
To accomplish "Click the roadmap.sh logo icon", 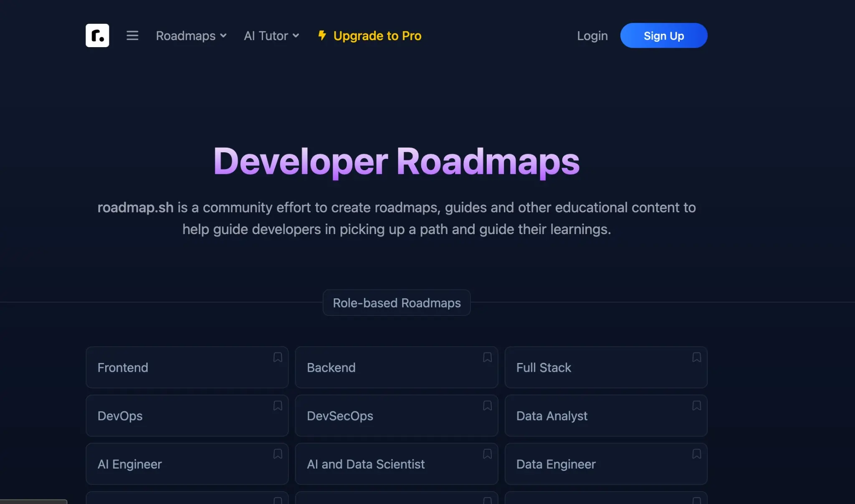I will pos(97,35).
